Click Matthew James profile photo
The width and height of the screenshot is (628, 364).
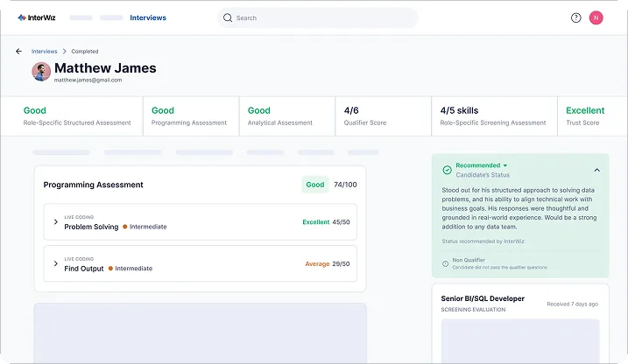click(x=41, y=72)
